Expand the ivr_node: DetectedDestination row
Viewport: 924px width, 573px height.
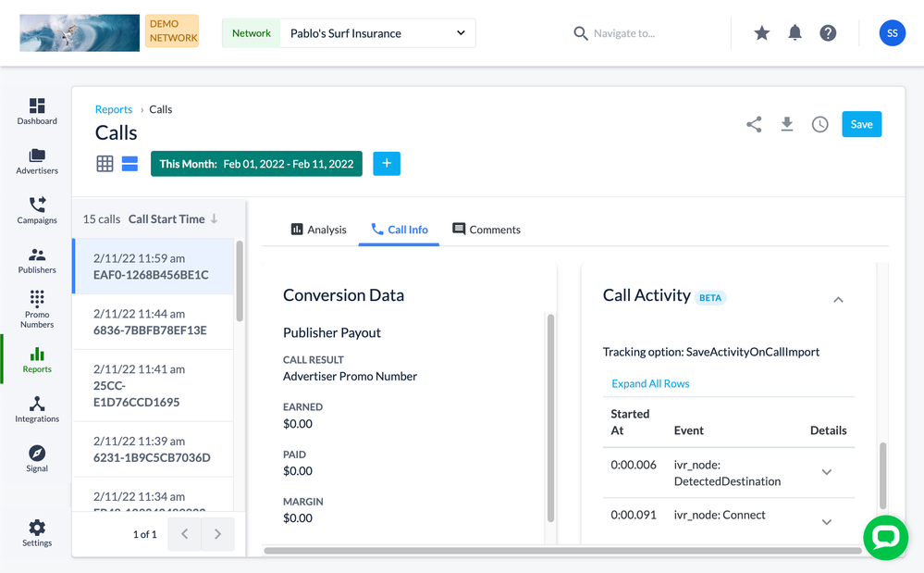(x=827, y=472)
